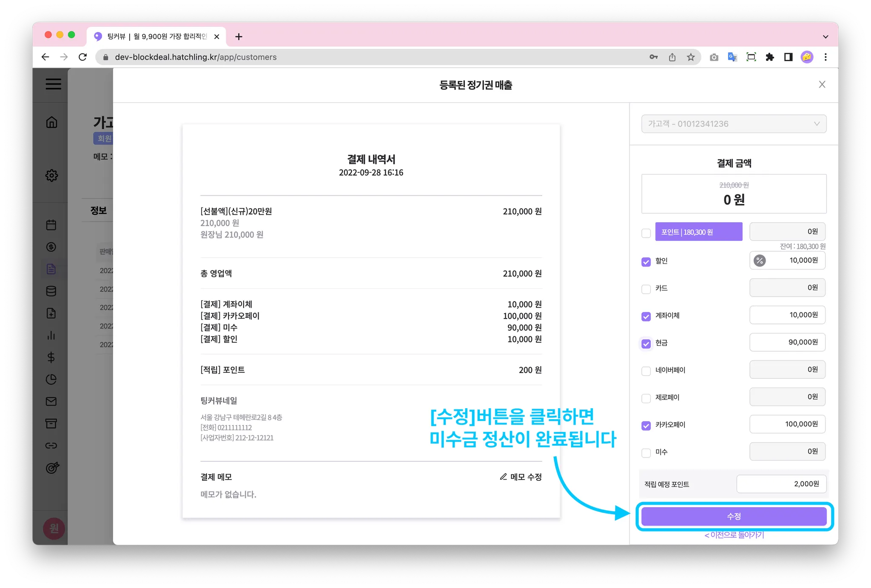The image size is (871, 588).
Task: Expand the 가고객 customer dropdown
Action: point(734,124)
